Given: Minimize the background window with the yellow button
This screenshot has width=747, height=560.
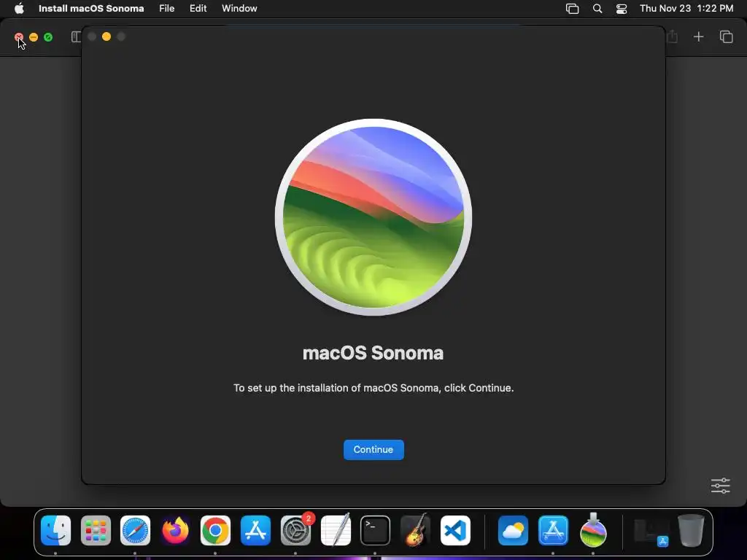Looking at the screenshot, I should pyautogui.click(x=34, y=37).
